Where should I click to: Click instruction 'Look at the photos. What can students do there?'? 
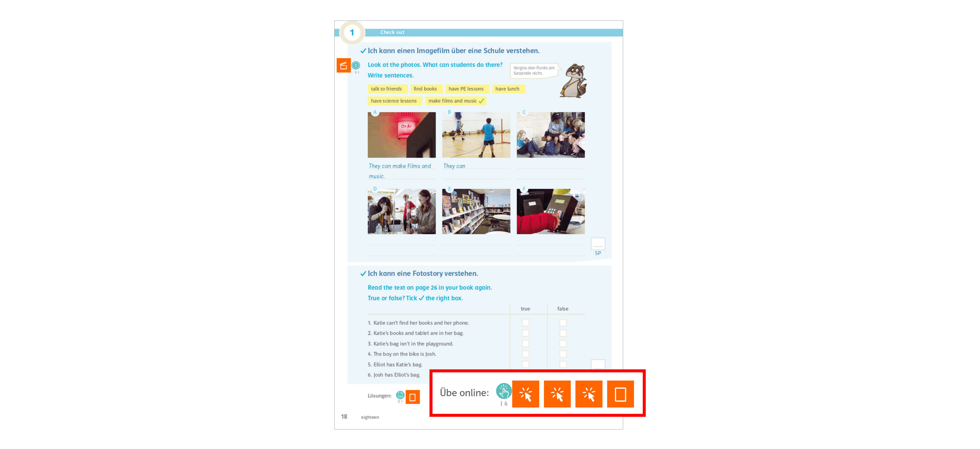(x=435, y=65)
